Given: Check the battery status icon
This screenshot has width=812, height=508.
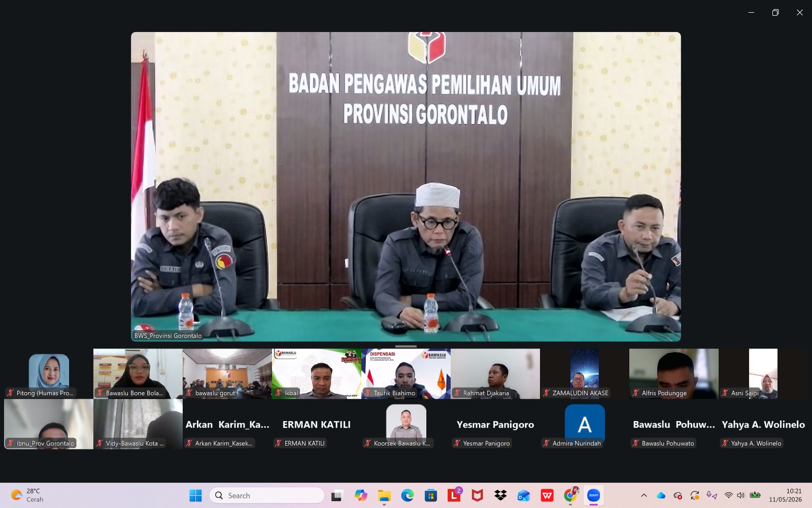Looking at the screenshot, I should pos(755,495).
